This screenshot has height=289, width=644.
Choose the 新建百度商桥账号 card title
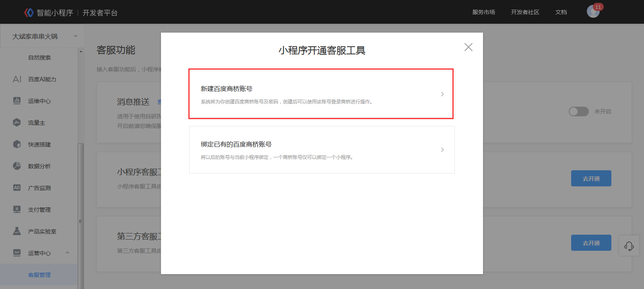pyautogui.click(x=227, y=89)
